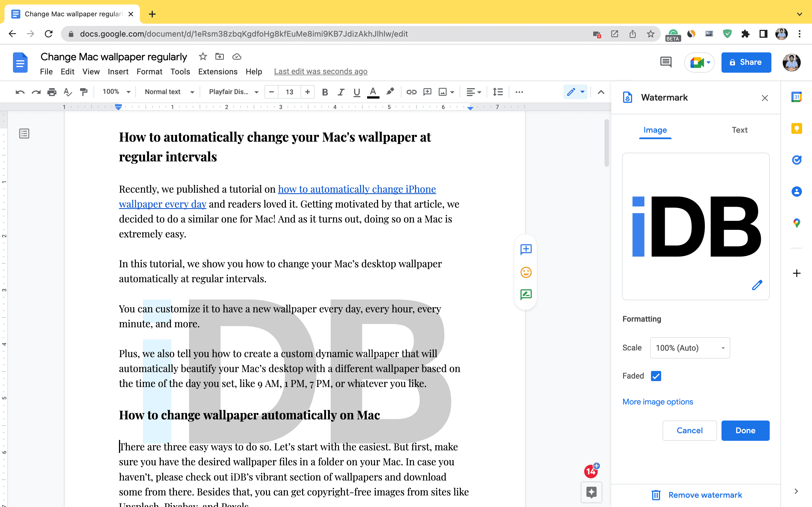Select the text highlight color icon

point(390,92)
